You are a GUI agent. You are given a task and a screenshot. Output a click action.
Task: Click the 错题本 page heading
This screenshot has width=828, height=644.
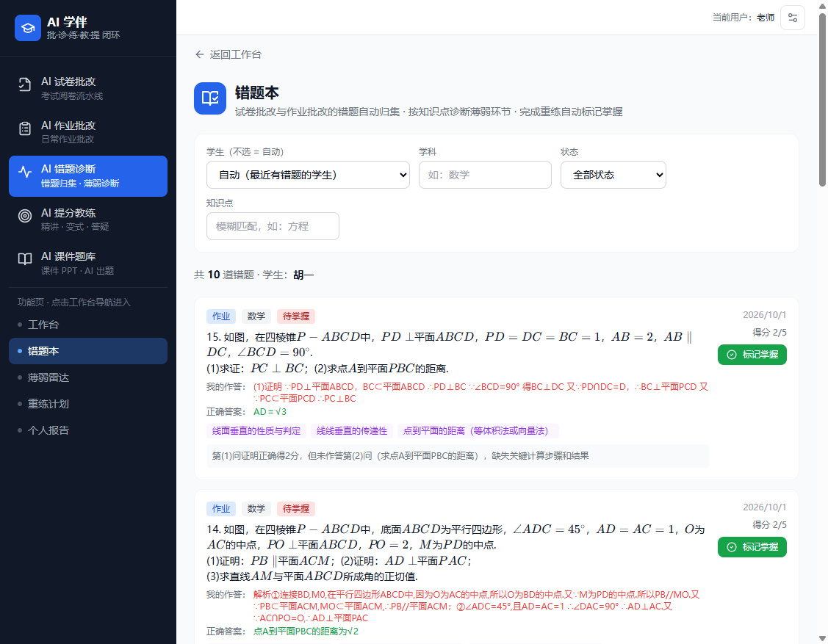click(x=256, y=93)
